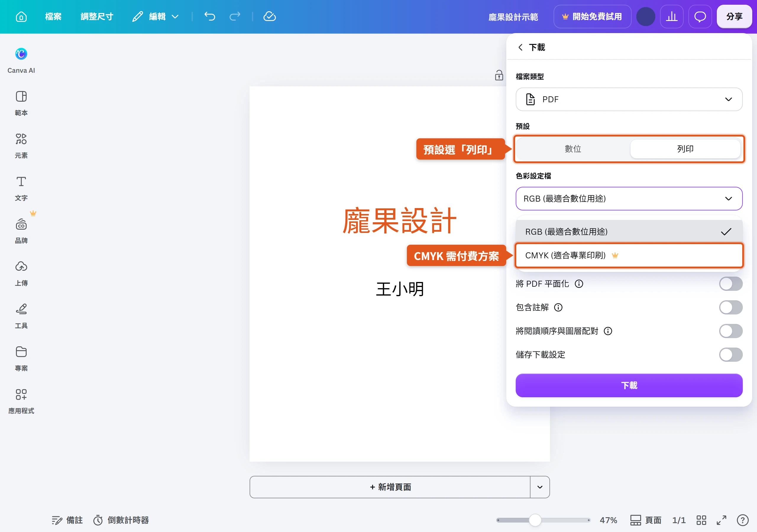Open analytics bar chart icon
The width and height of the screenshot is (757, 532).
[x=672, y=17]
